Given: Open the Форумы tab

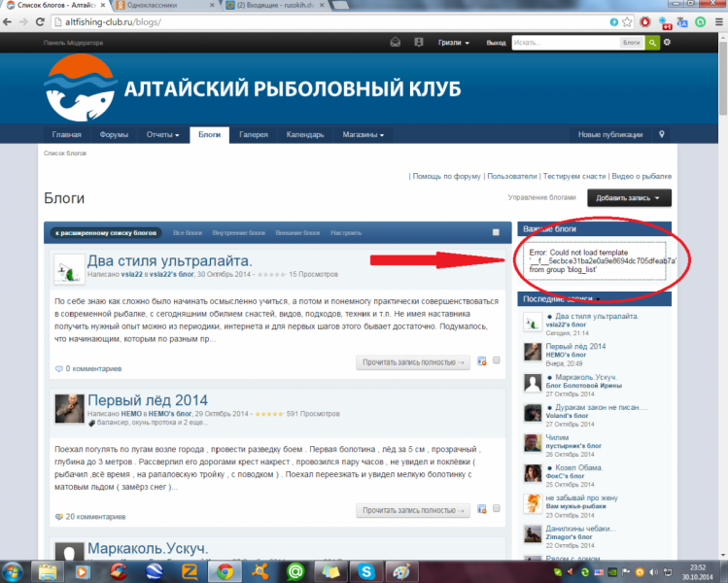Looking at the screenshot, I should click(114, 135).
